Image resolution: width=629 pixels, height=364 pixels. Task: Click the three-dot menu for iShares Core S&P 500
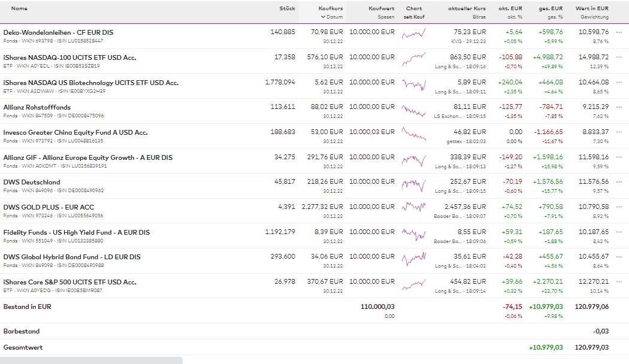pyautogui.click(x=619, y=281)
